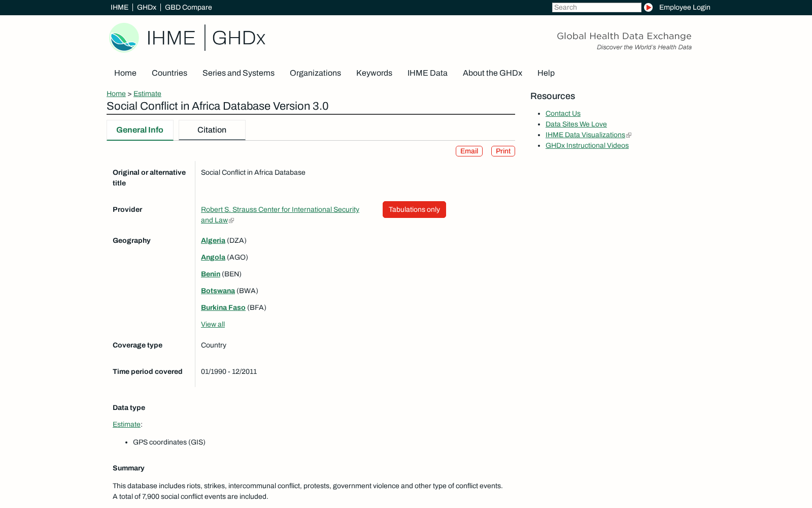Open the Help menu item

coord(546,73)
